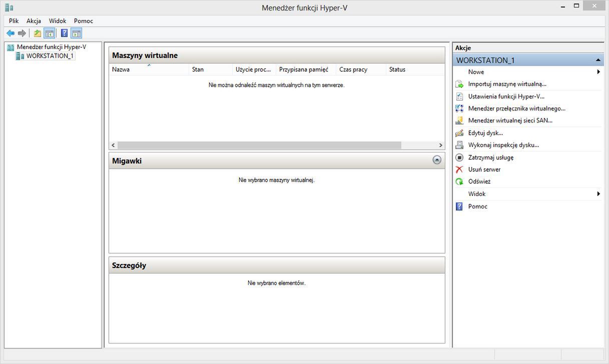Open the Pomoc menu in menu bar

pyautogui.click(x=84, y=21)
